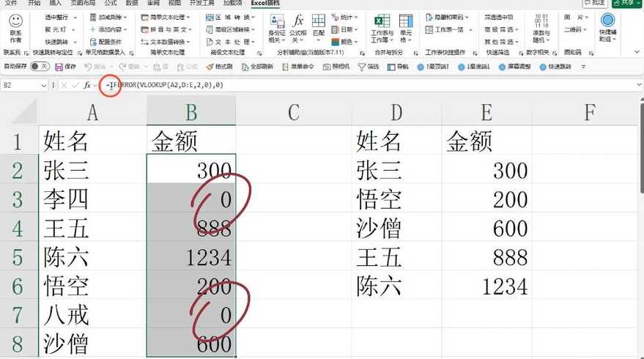Expand the 其他筛选 dropdown
The image size is (644, 359).
coord(517,42)
